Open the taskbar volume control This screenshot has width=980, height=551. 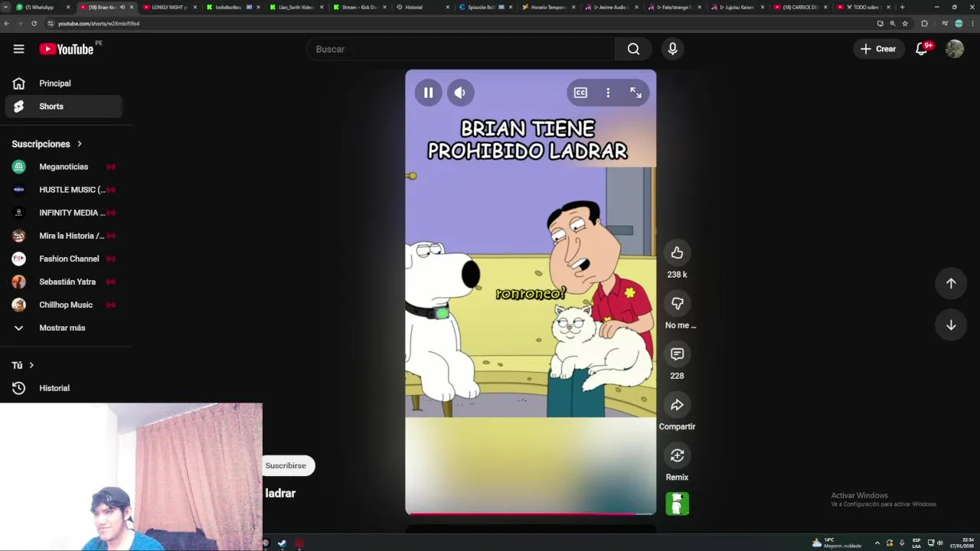point(940,543)
